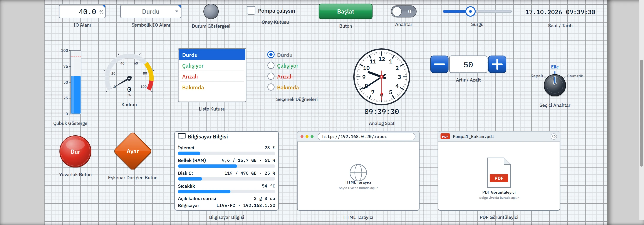This screenshot has width=644, height=225.
Task: Open the Durdu symbolic IO dropdown
Action: (x=151, y=12)
